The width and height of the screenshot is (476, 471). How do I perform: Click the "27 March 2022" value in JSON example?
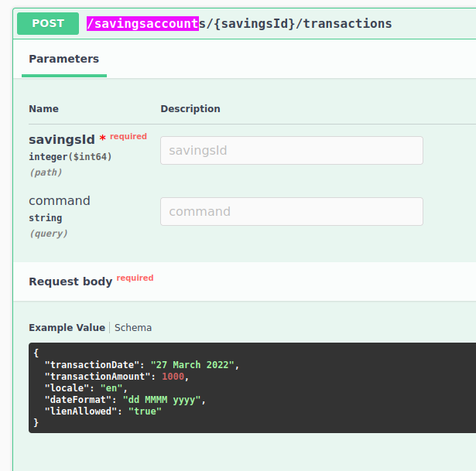click(x=193, y=364)
